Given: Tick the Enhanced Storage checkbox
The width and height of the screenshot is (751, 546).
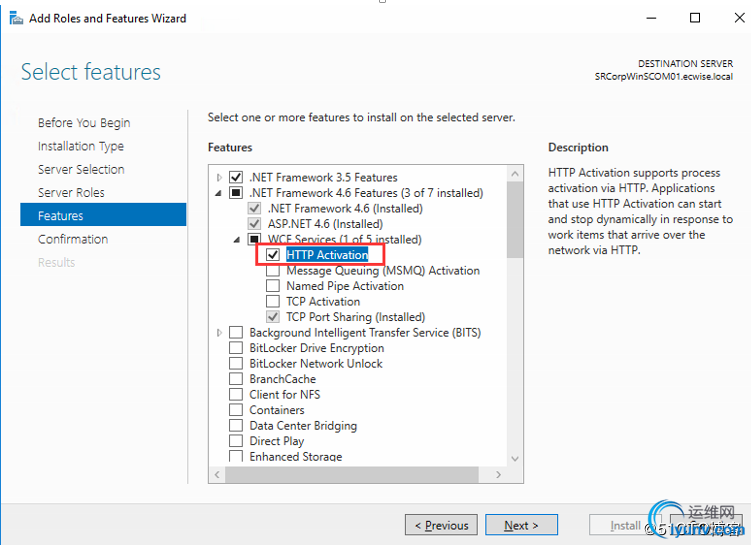Looking at the screenshot, I should 236,456.
